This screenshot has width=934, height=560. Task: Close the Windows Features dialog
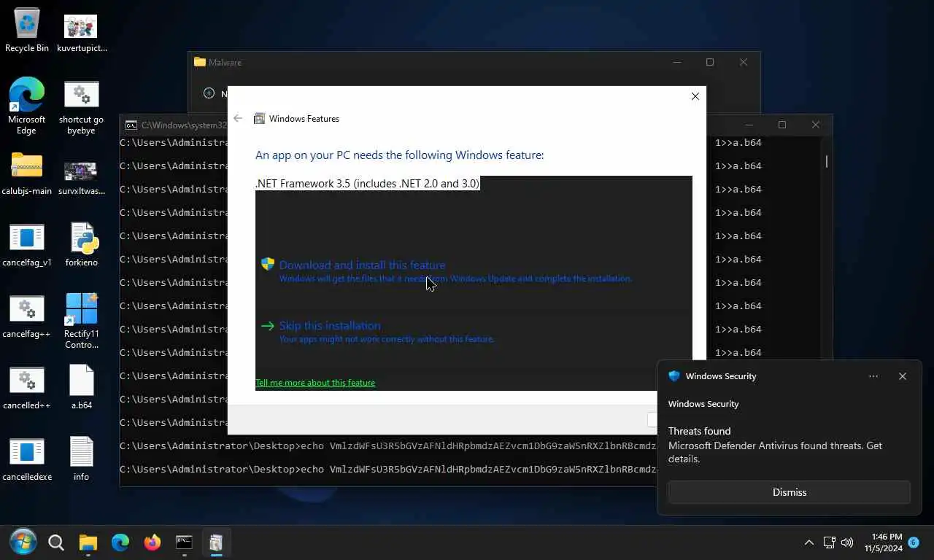pos(695,96)
